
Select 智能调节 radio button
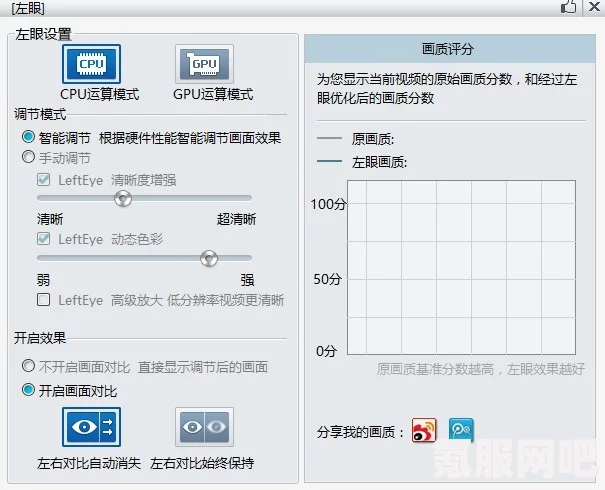tap(28, 137)
